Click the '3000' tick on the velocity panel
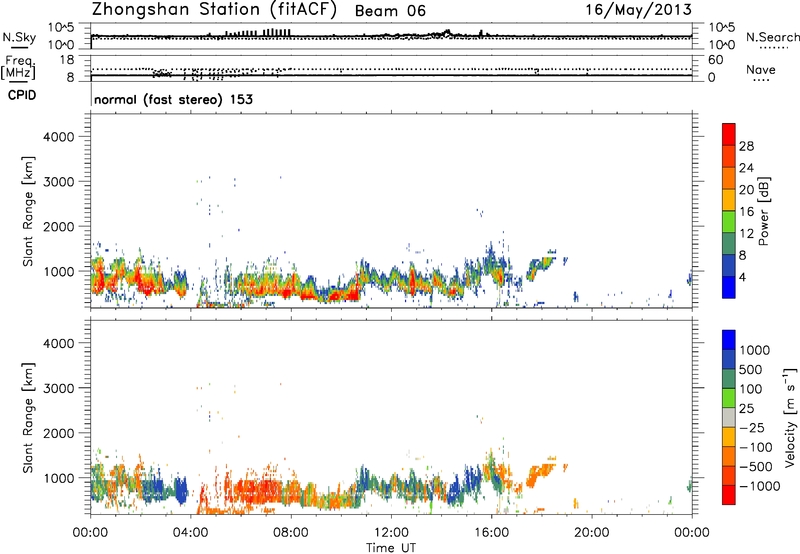800x554 pixels. pyautogui.click(x=59, y=388)
